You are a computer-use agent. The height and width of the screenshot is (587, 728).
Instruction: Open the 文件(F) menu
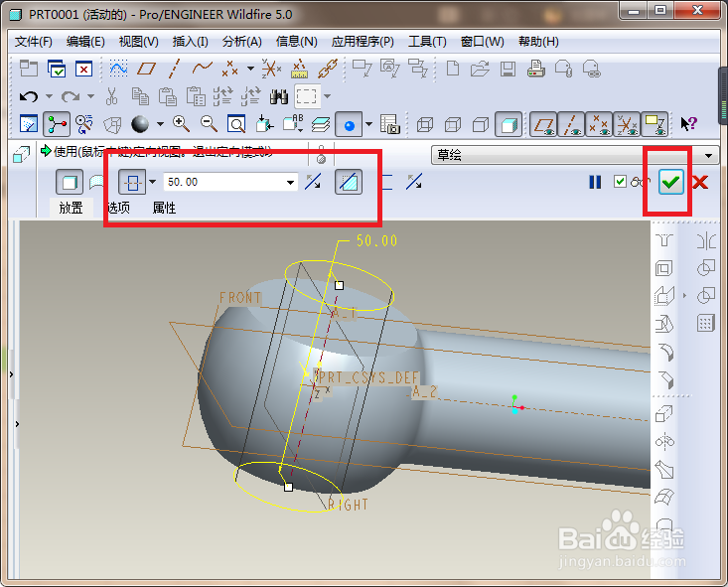coord(33,42)
